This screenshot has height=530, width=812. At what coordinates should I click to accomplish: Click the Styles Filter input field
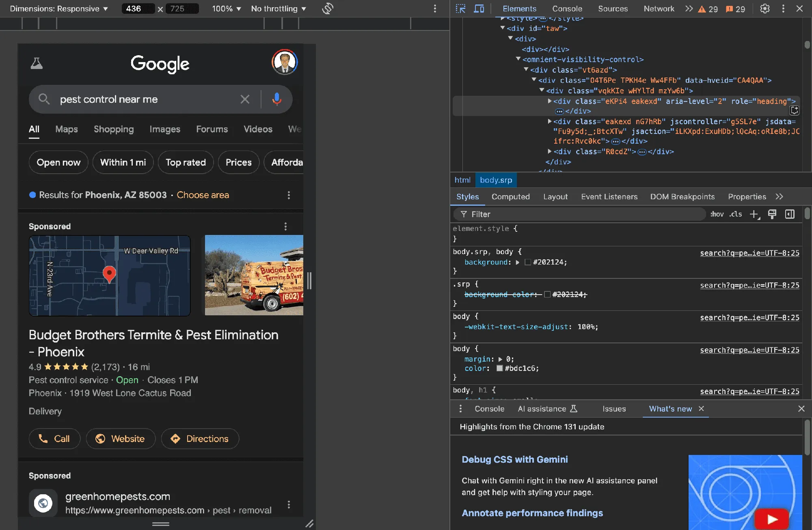pos(580,214)
